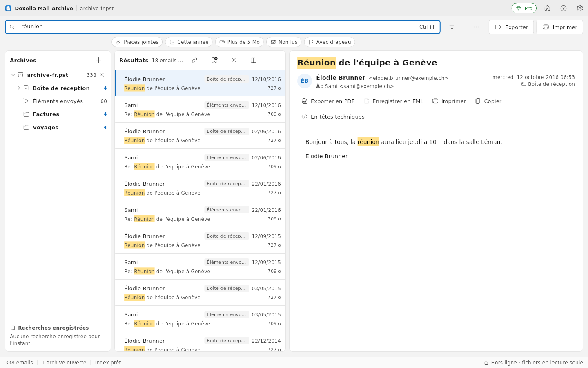Image resolution: width=588 pixels, height=368 pixels.
Task: Click the Boîte de réception folder link in message header
Action: [x=548, y=84]
